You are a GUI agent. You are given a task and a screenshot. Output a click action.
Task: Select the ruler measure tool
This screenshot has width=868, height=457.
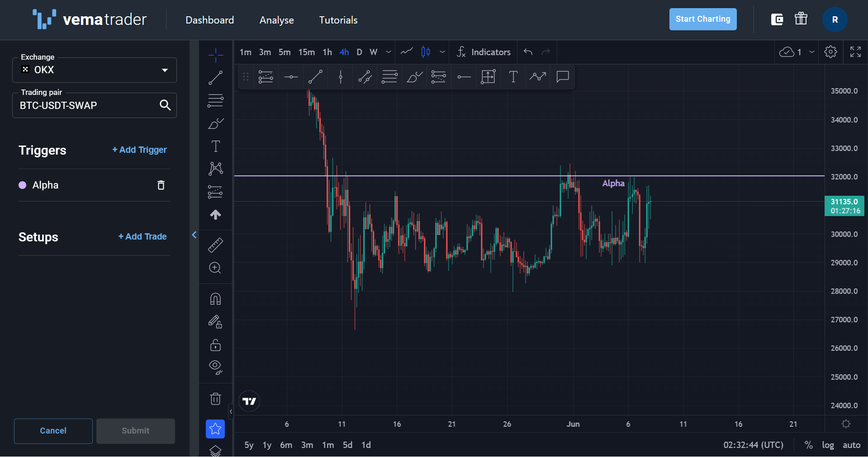point(216,245)
